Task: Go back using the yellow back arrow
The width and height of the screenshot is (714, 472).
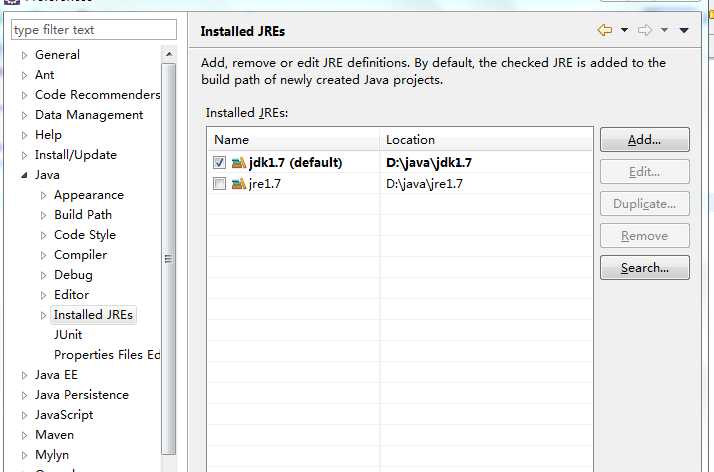Action: click(x=605, y=30)
